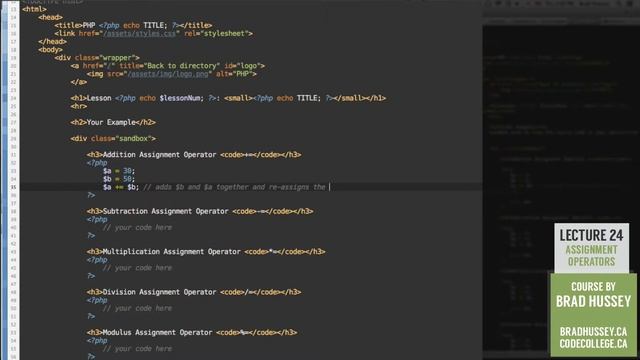Click the closing </head> tag
This screenshot has width=640, height=360.
click(x=52, y=42)
